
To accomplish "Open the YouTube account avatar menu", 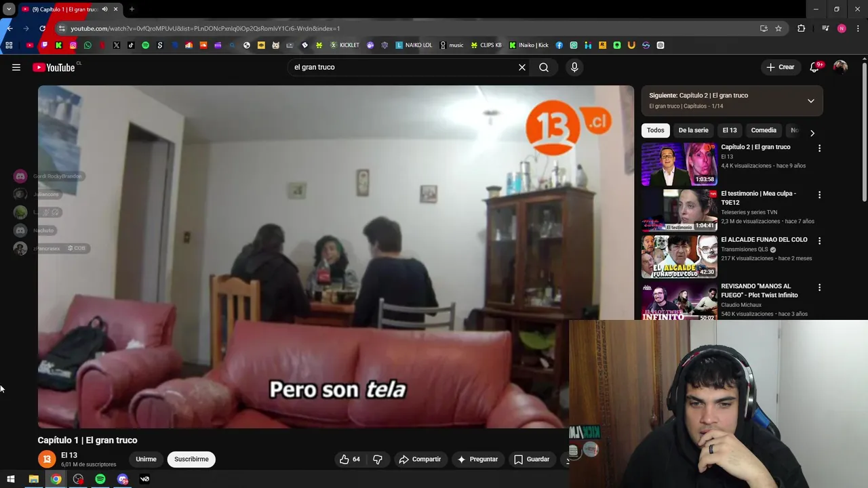I will (x=840, y=67).
